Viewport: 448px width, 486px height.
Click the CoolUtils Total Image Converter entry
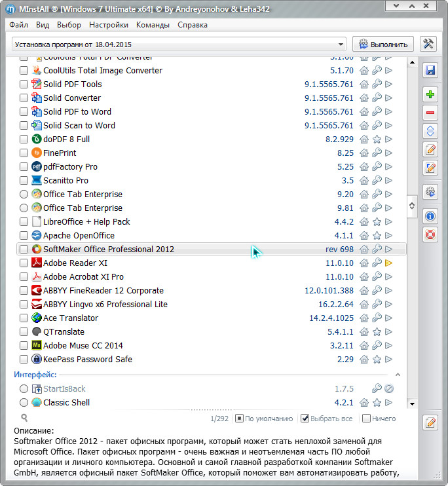[211, 71]
